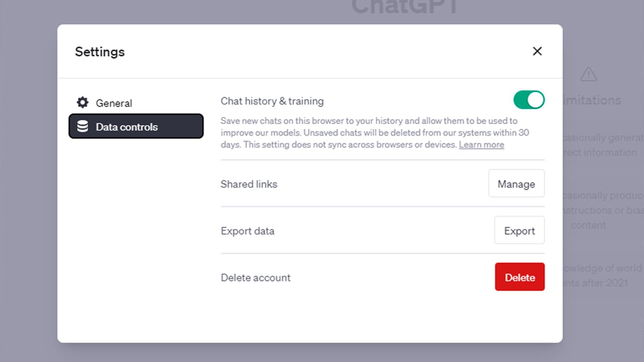Open Learn more about unsaved chats
644x362 pixels.
point(481,144)
